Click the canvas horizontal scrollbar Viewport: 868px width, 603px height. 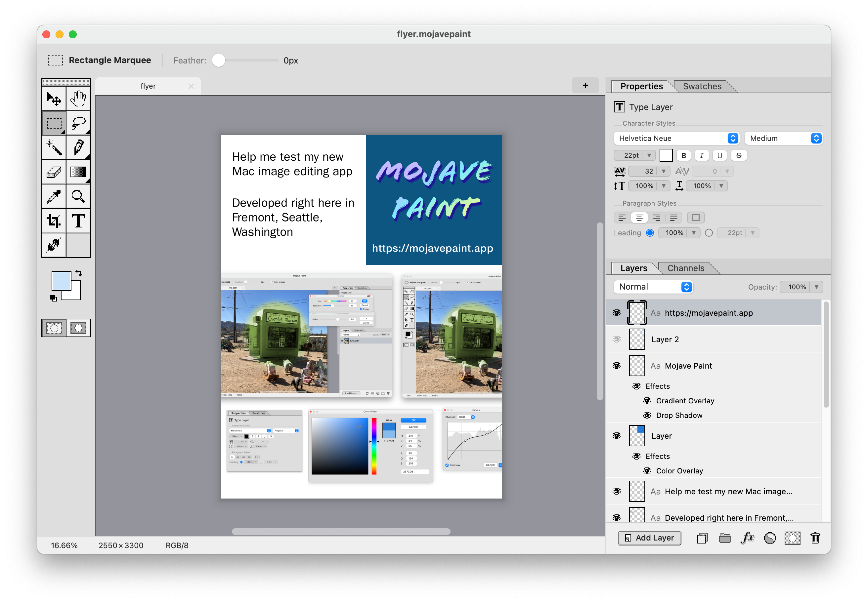coord(341,532)
